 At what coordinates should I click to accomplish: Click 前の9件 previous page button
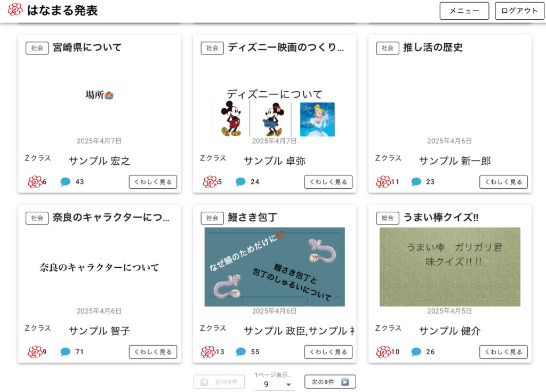[219, 381]
